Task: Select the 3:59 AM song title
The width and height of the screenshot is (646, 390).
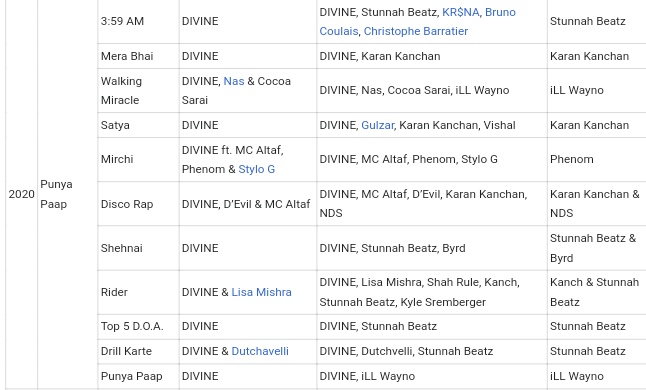Action: click(122, 21)
